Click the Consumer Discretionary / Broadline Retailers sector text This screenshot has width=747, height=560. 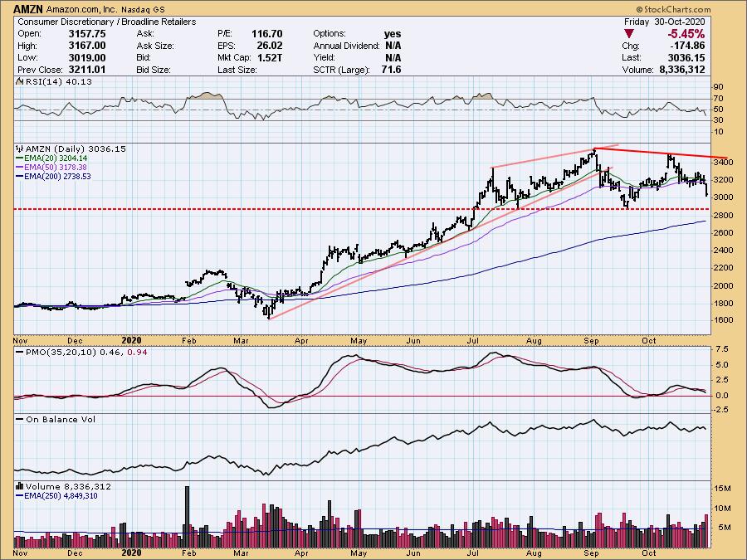[x=107, y=21]
